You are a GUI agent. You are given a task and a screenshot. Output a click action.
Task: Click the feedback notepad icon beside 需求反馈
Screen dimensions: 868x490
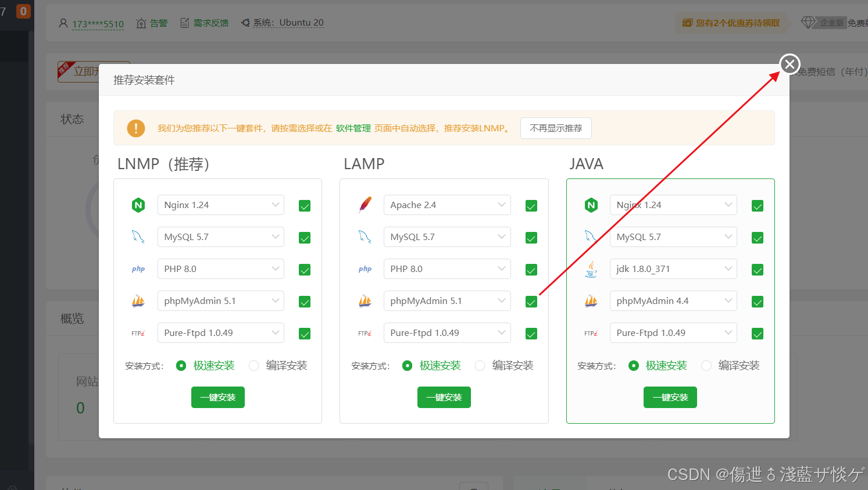[x=185, y=23]
